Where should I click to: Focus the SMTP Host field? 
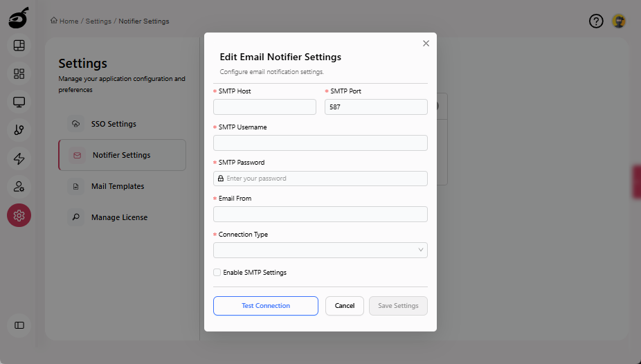tap(264, 107)
